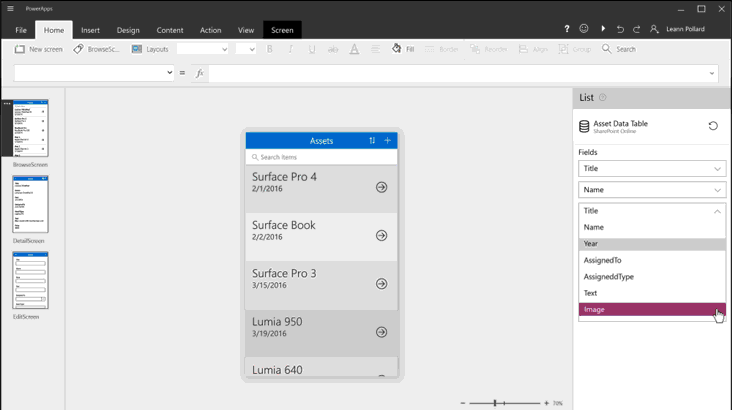The width and height of the screenshot is (732, 410).
Task: Switch to the Action tab
Action: 211,30
